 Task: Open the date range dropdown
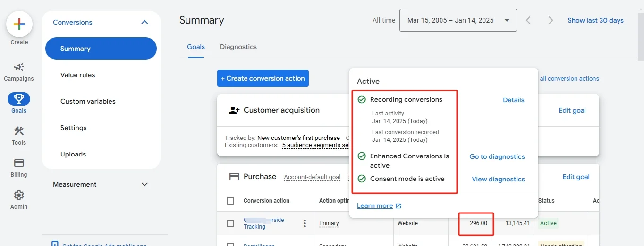tap(458, 20)
